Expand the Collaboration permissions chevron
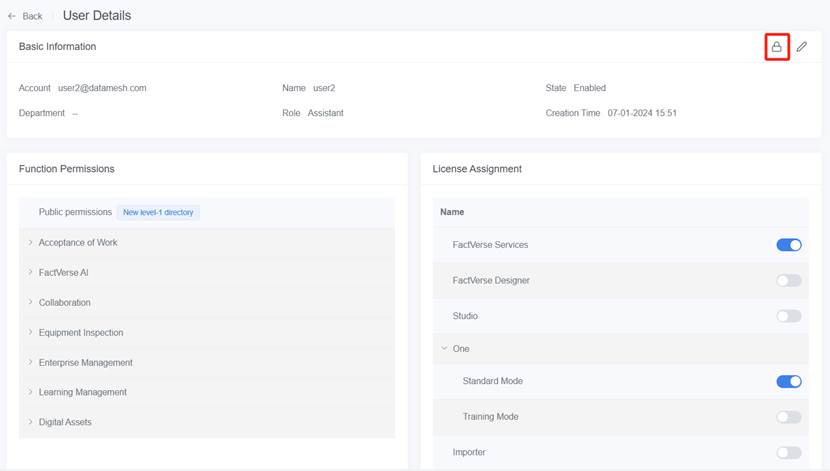 [x=31, y=302]
